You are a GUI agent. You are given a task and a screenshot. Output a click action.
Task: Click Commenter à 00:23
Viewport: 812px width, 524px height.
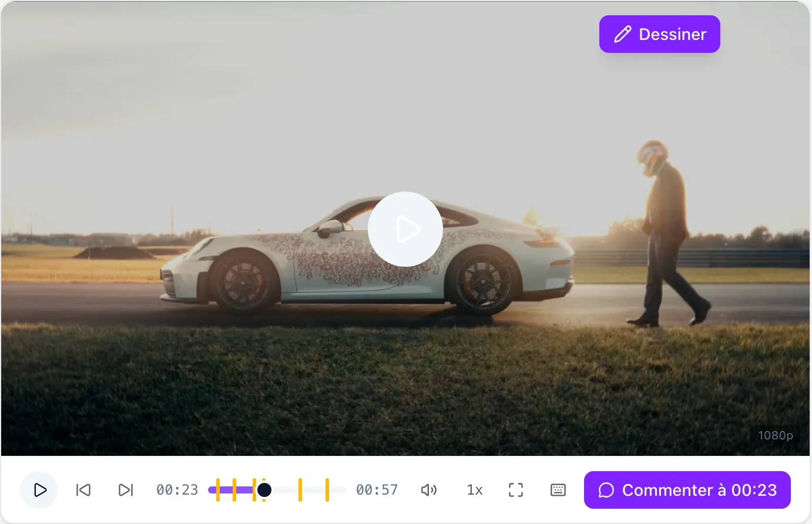coord(687,490)
